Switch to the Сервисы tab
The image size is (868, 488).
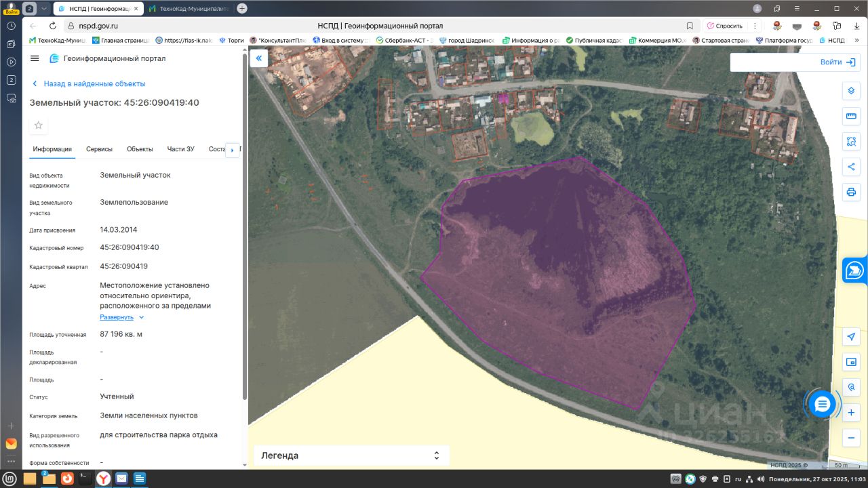[x=99, y=149]
